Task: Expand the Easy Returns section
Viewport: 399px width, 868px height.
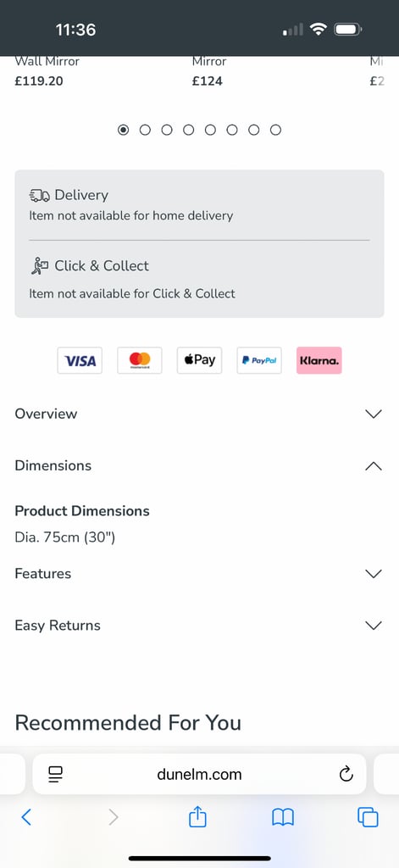Action: pos(199,626)
